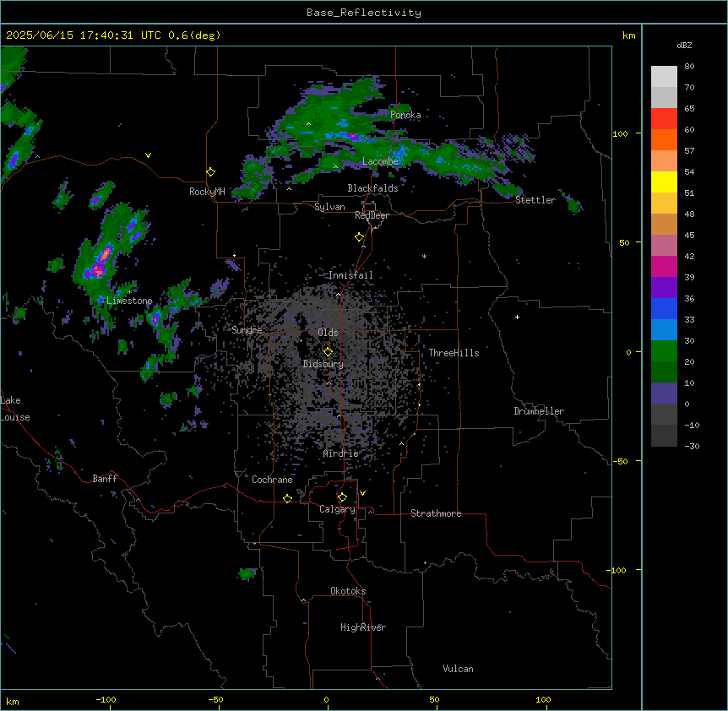Pick the orange 57-60 dBZ legend color
The height and width of the screenshot is (711, 728).
click(x=664, y=139)
